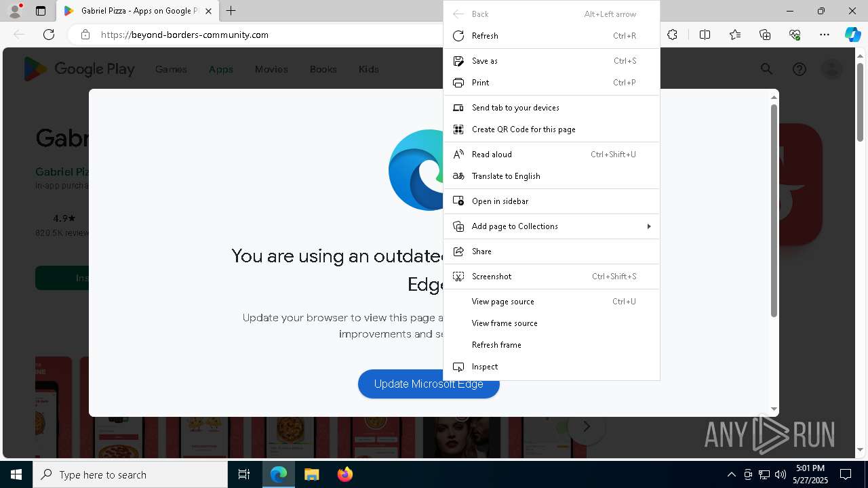Open the Extensions puzzle icon
868x488 pixels.
tap(672, 35)
